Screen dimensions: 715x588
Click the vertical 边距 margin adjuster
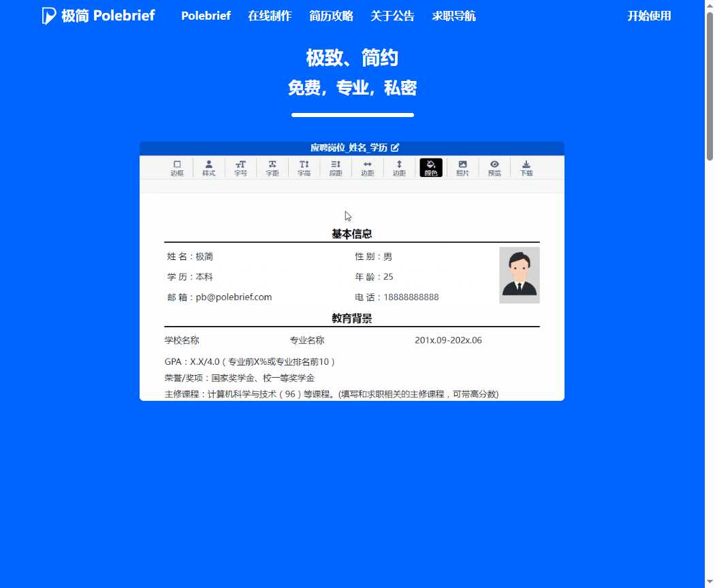tap(399, 167)
